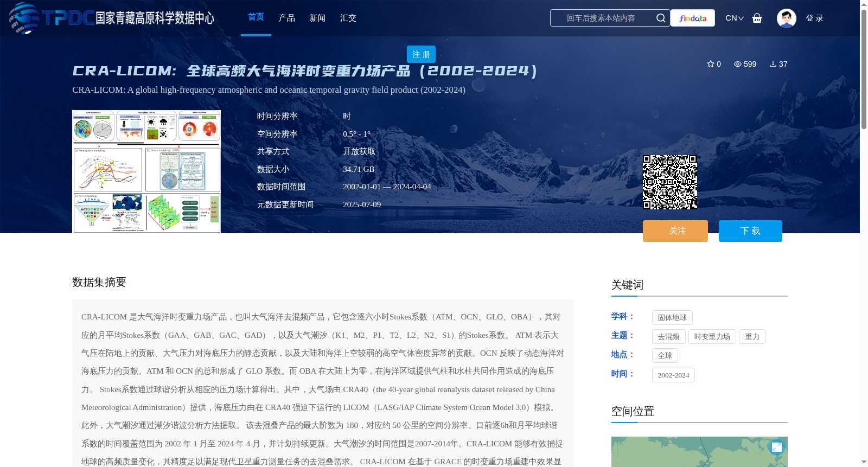Image resolution: width=868 pixels, height=467 pixels.
Task: Click the scrollbar down arrow
Action: [864, 462]
